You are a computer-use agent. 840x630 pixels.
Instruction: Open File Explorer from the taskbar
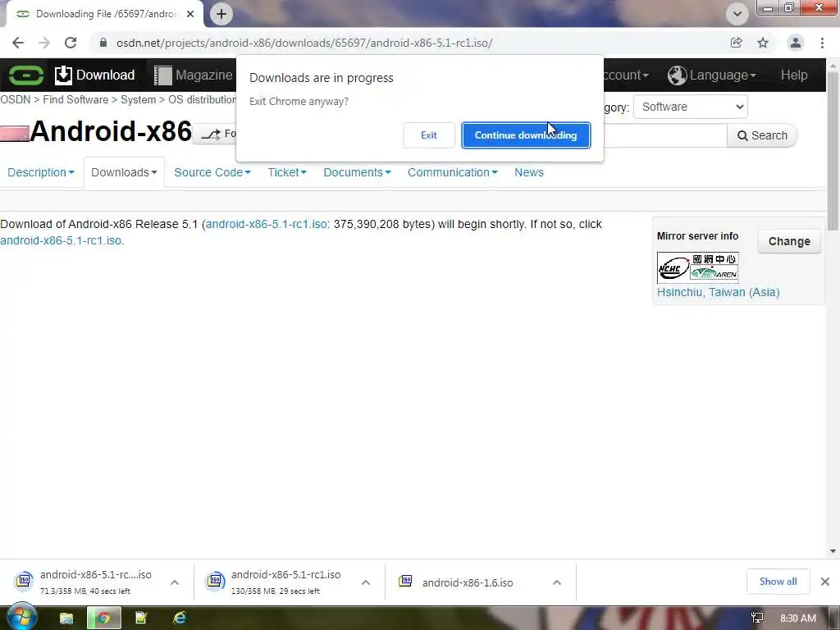tap(66, 619)
